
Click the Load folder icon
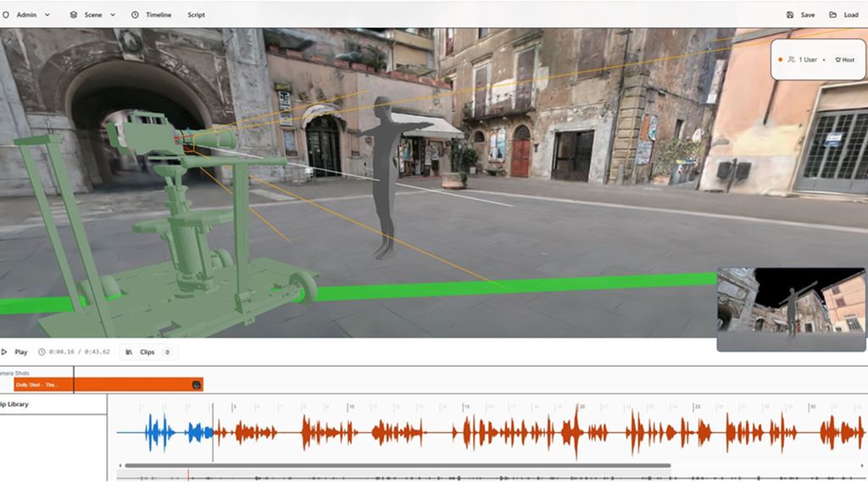pos(833,14)
